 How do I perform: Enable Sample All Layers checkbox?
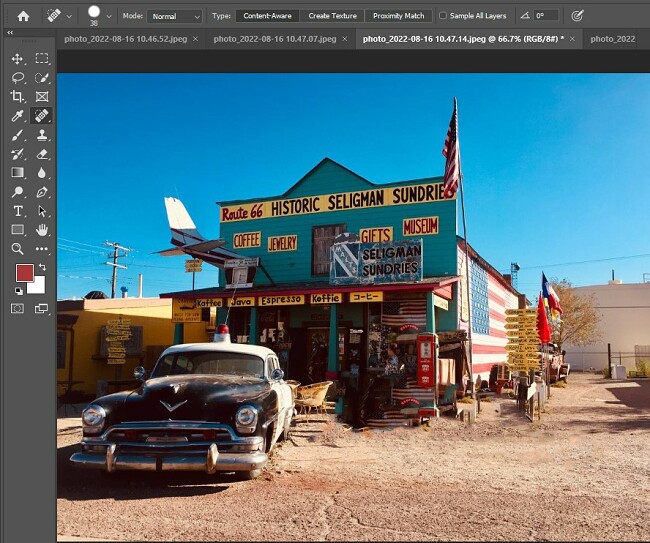(x=443, y=16)
